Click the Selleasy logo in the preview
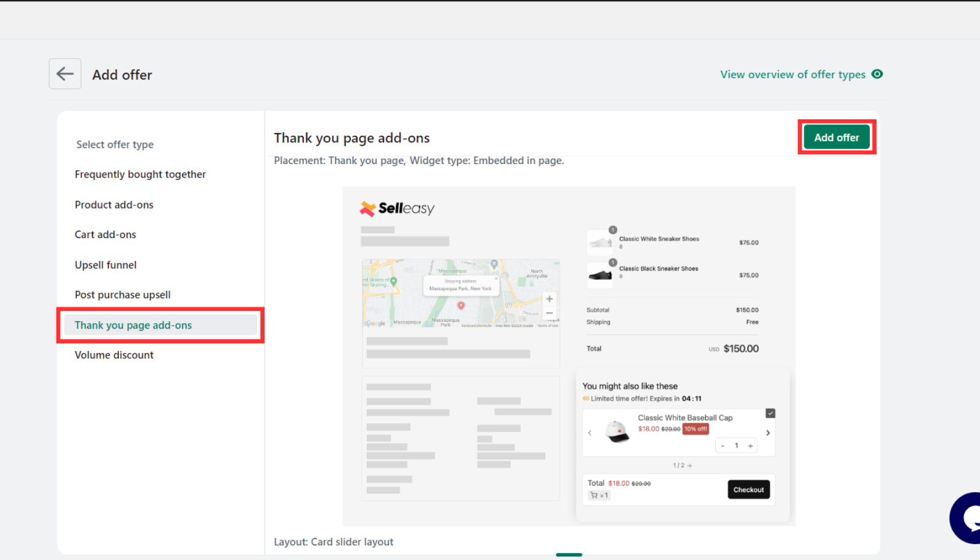980x560 pixels. tap(397, 207)
